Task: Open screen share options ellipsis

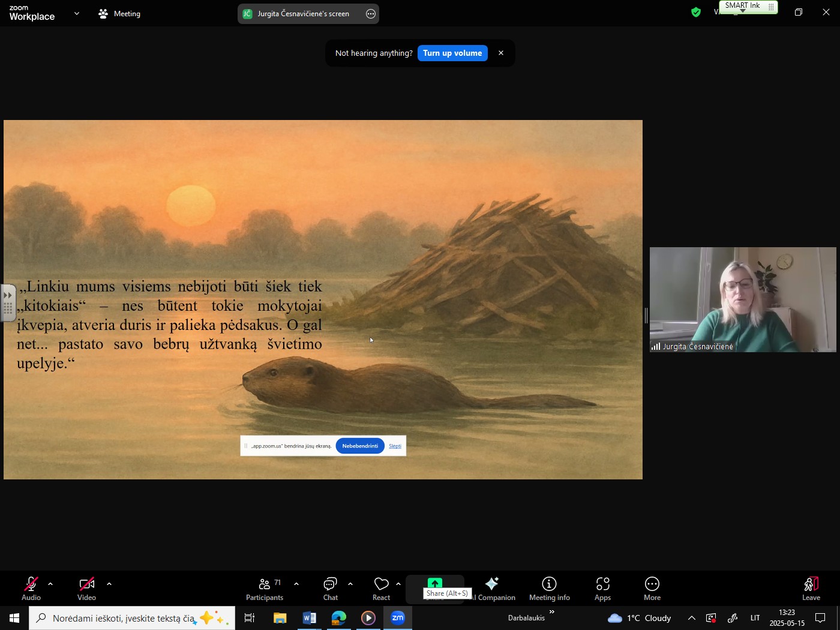Action: 371,14
